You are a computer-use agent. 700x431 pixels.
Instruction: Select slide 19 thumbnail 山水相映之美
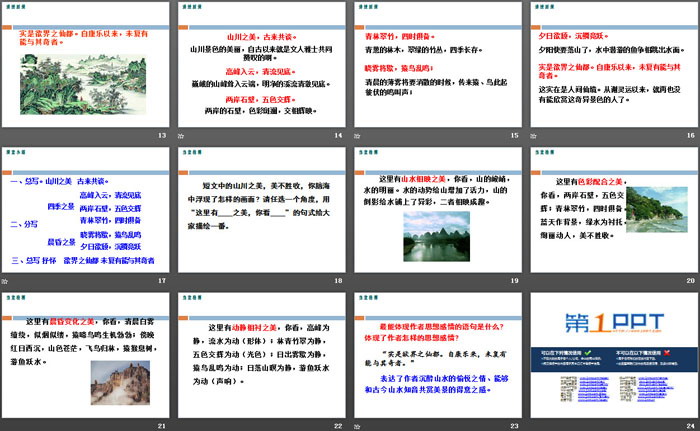click(438, 210)
